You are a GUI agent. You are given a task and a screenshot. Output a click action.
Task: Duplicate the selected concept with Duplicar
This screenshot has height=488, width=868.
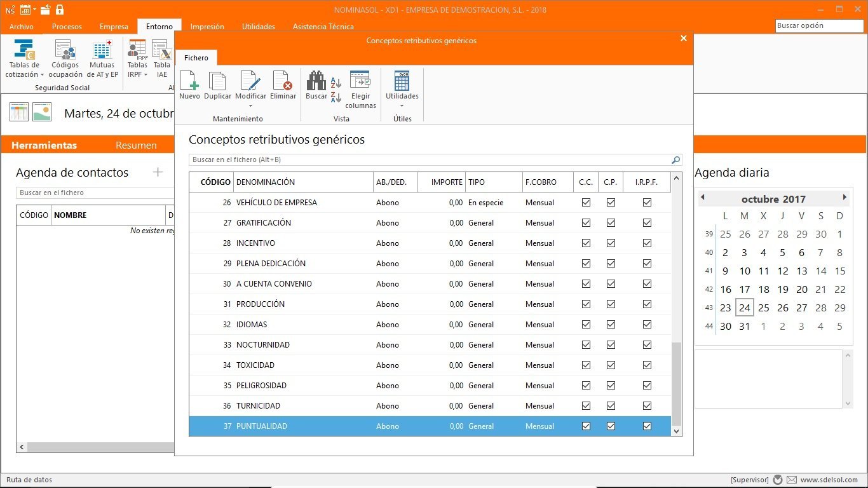[x=218, y=85]
